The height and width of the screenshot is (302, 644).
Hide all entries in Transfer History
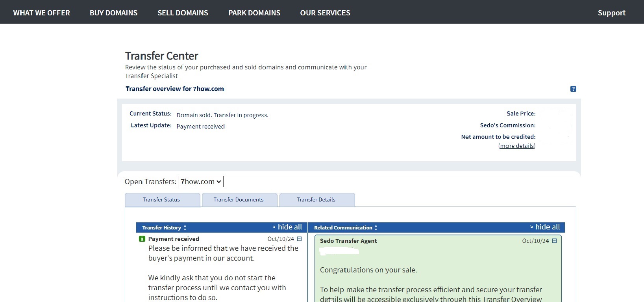[x=287, y=227]
